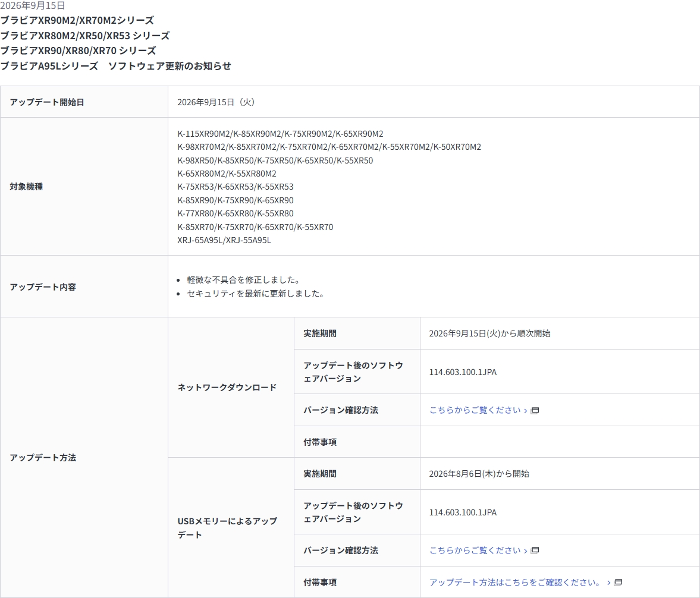Click external window icon beside USB version link

click(535, 550)
